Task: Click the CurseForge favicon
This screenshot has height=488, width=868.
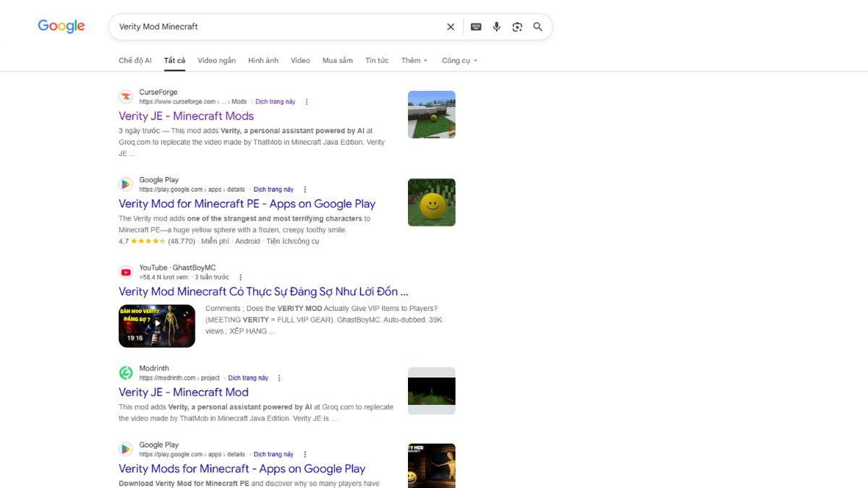Action: click(126, 96)
